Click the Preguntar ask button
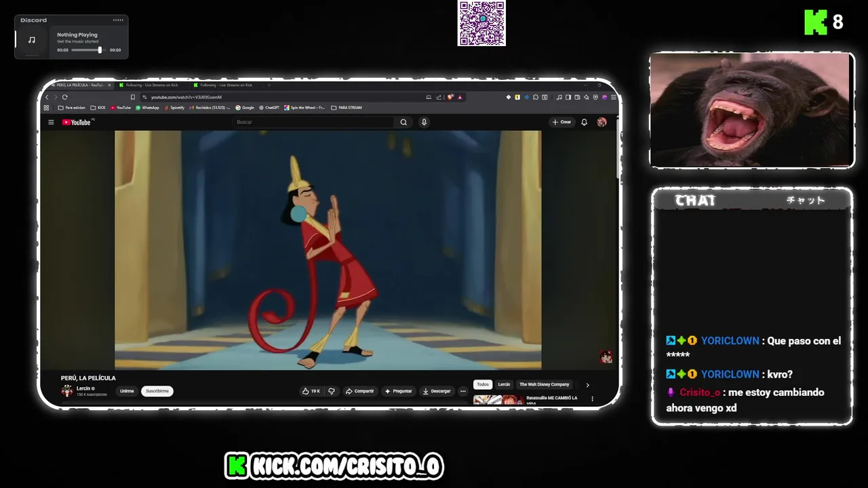 [x=398, y=391]
